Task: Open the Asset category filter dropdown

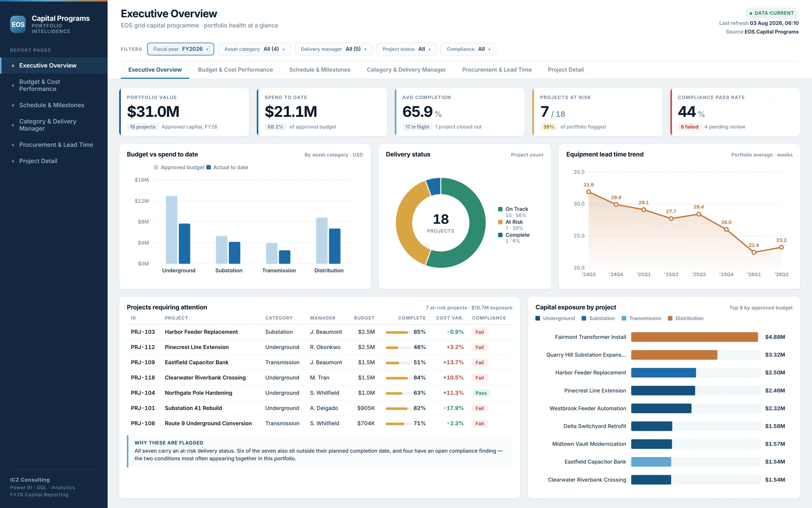Action: [x=254, y=49]
